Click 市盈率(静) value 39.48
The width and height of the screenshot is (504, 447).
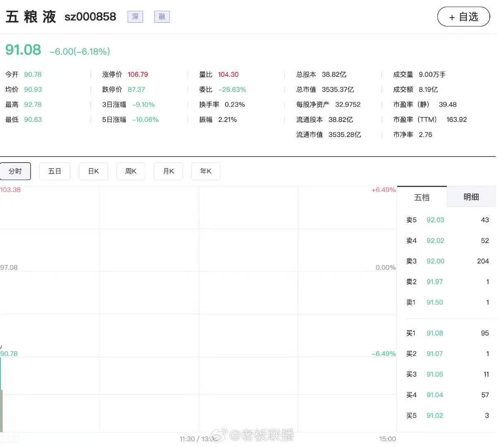(448, 105)
